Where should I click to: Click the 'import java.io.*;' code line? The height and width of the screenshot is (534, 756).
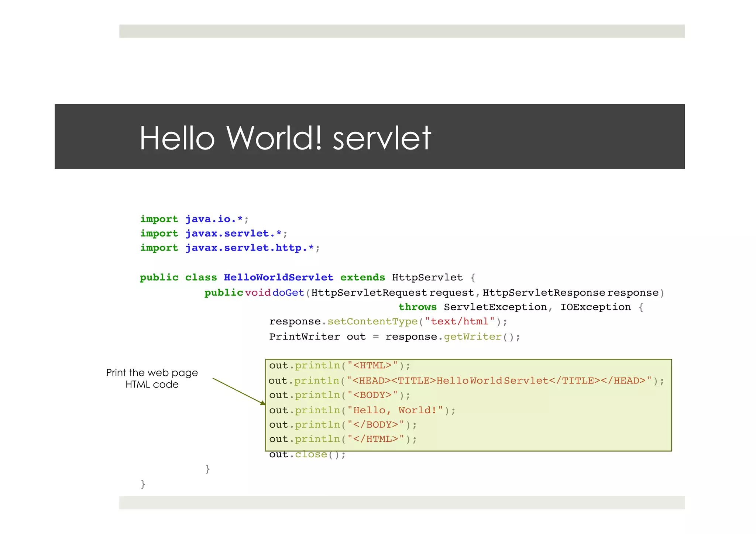tap(195, 219)
